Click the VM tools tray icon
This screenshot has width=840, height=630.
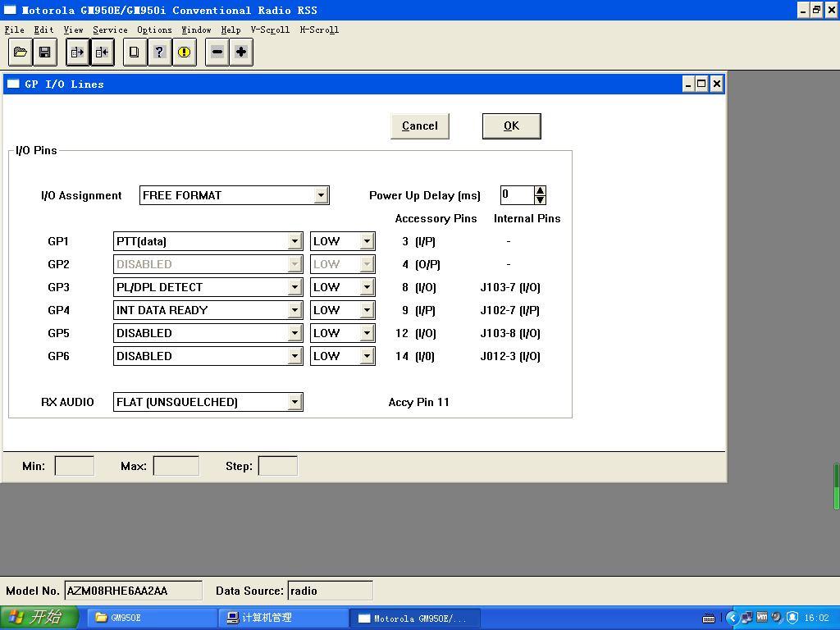(762, 617)
